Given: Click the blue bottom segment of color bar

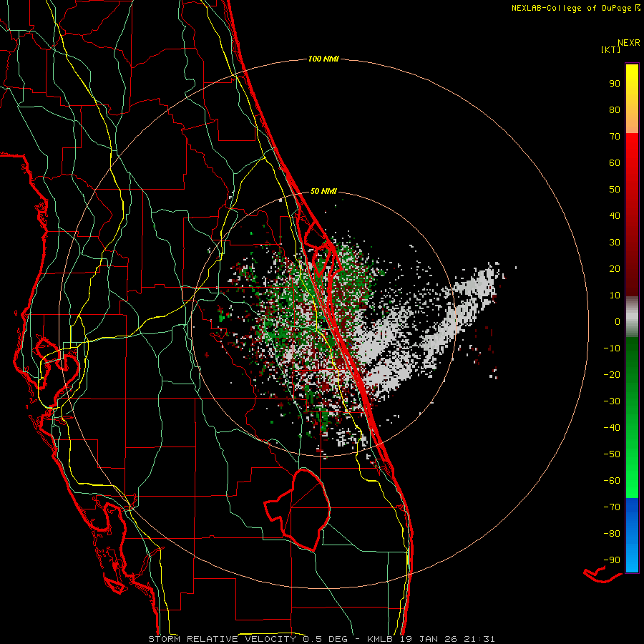Looking at the screenshot, I should tap(632, 535).
